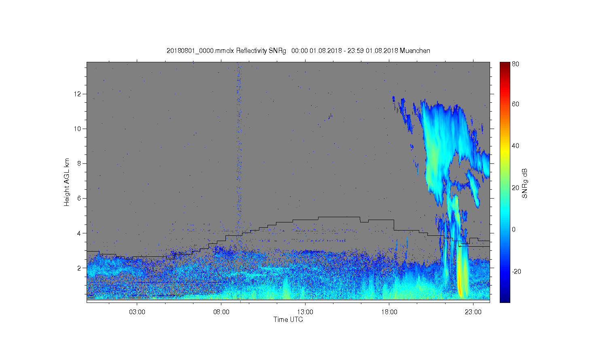Click the height axis tick label 6
607x364 pixels.
coord(80,198)
